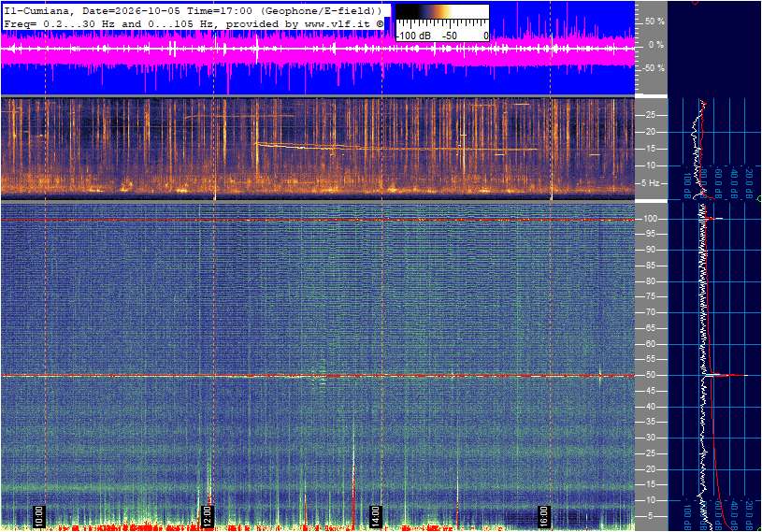The height and width of the screenshot is (532, 762).
Task: Click the 90 frequency label on lower axis
Action: click(x=650, y=250)
